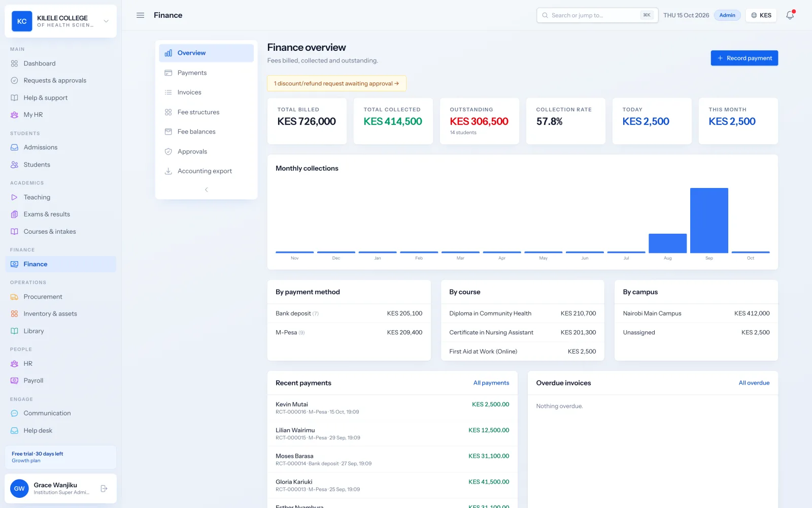Go to Requests & approvals

pyautogui.click(x=61, y=80)
